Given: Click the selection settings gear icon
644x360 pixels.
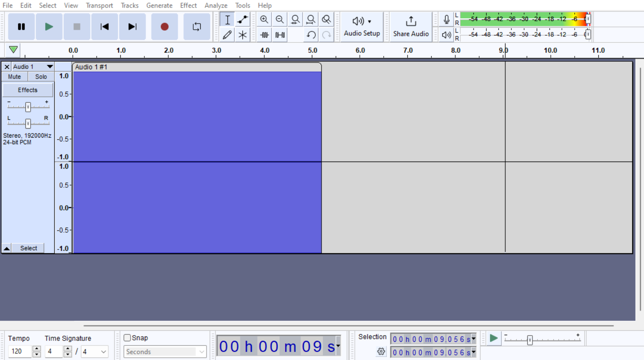Looking at the screenshot, I should 381,352.
